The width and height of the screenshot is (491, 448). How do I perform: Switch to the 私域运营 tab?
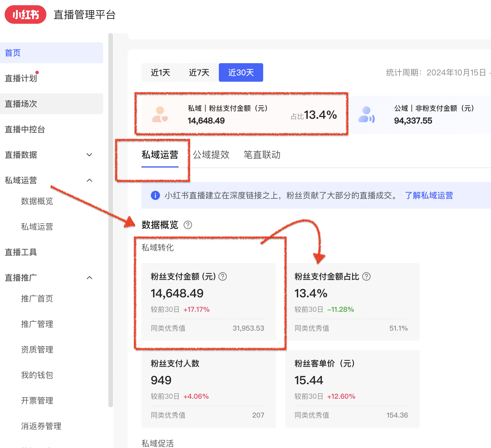[160, 155]
